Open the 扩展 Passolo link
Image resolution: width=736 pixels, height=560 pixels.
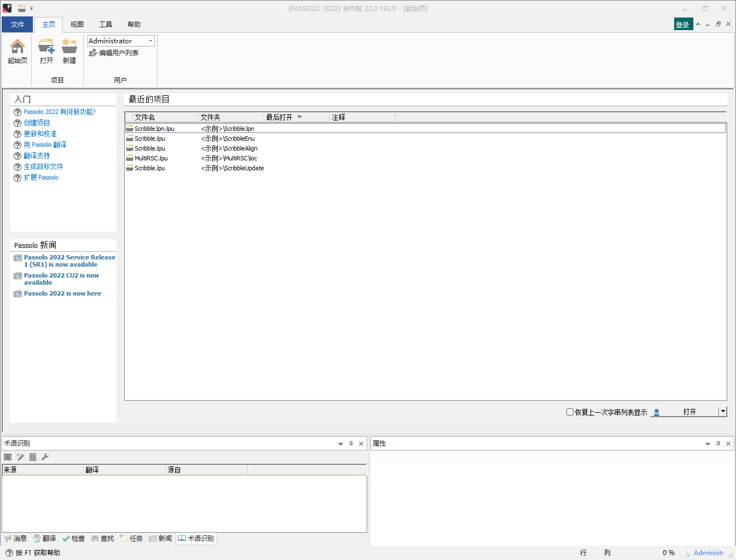[x=41, y=178]
